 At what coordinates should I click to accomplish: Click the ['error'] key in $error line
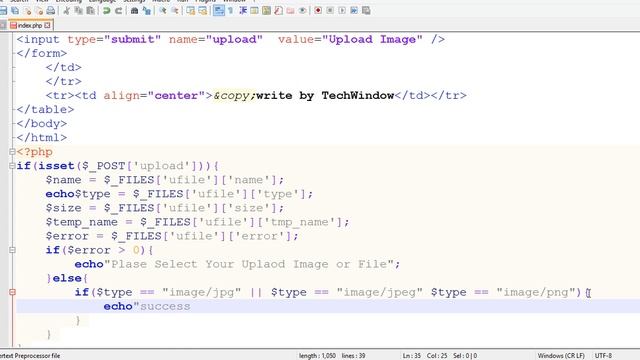point(260,236)
